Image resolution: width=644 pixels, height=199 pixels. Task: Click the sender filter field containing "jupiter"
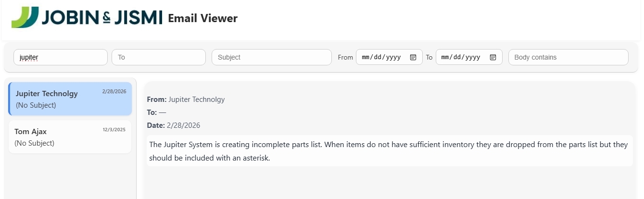[x=61, y=57]
